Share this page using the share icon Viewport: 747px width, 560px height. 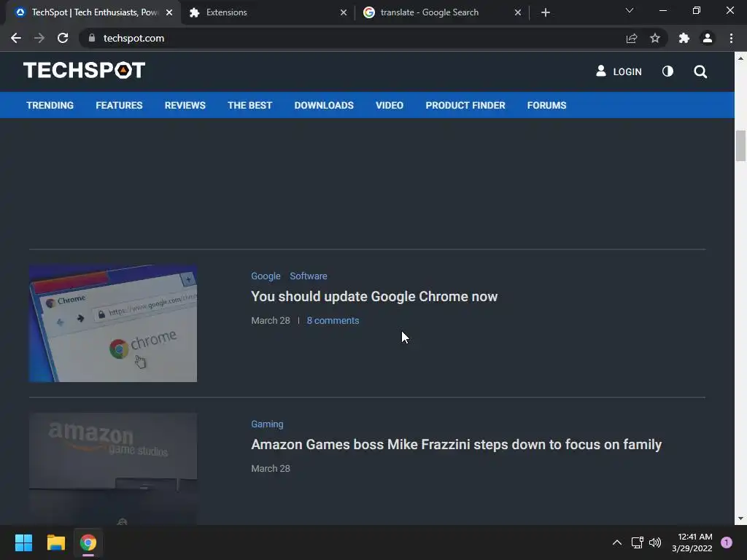632,38
